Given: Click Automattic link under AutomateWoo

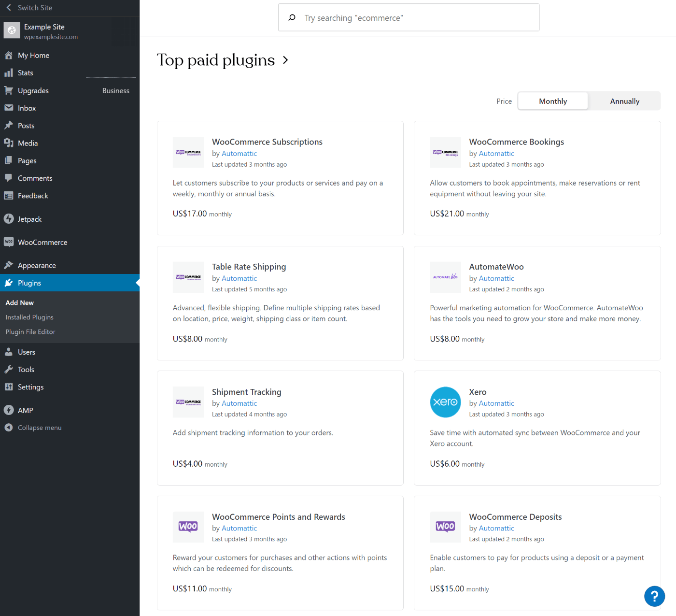Looking at the screenshot, I should tap(496, 278).
